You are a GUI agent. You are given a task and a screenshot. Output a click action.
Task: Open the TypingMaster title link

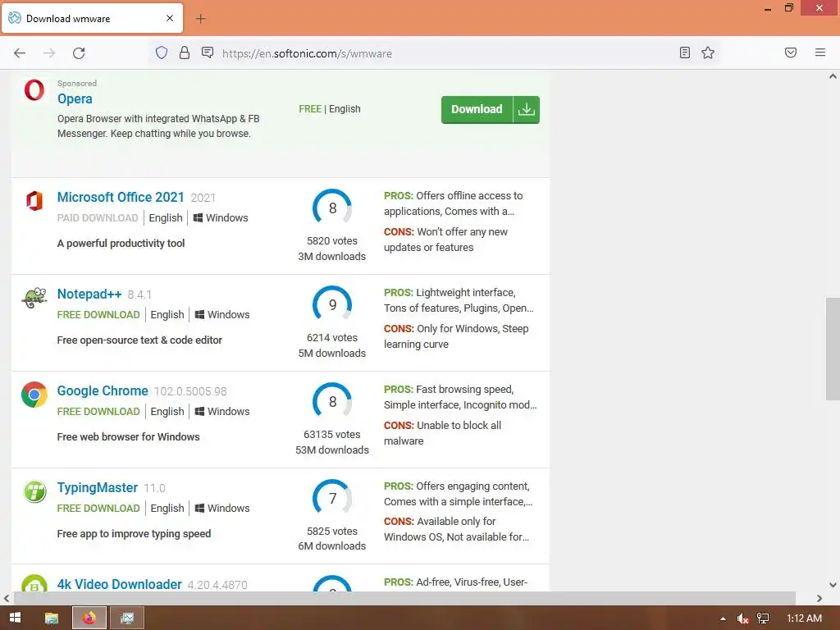98,488
